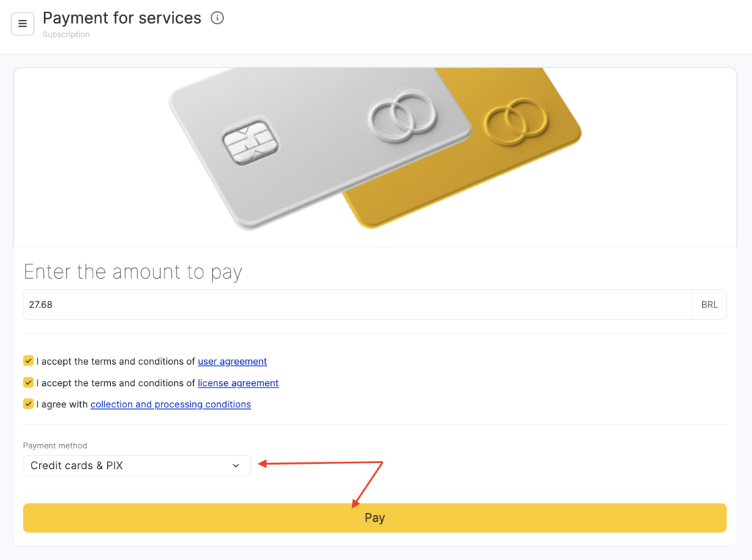Click the Subscription subtitle under the title
The image size is (752, 560).
pyautogui.click(x=66, y=34)
